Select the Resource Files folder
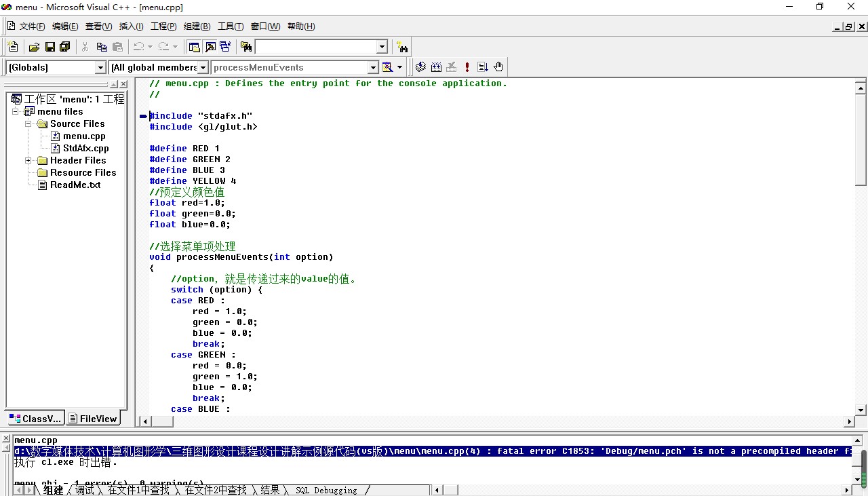 pyautogui.click(x=83, y=173)
